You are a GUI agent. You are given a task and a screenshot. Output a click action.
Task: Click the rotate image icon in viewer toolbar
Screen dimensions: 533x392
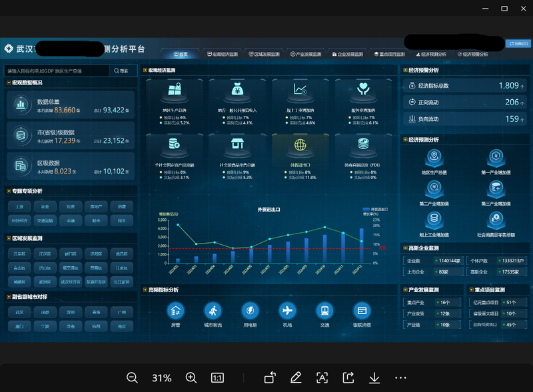[x=270, y=377]
